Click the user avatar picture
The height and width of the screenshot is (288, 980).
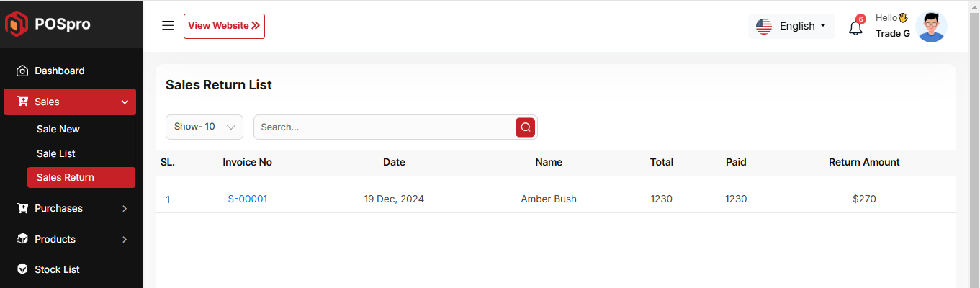(931, 27)
